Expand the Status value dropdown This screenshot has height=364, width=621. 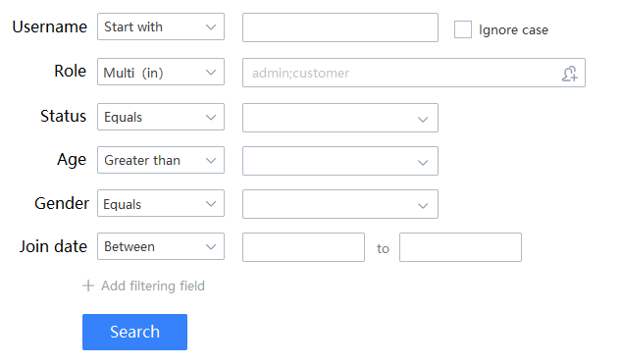tap(340, 118)
